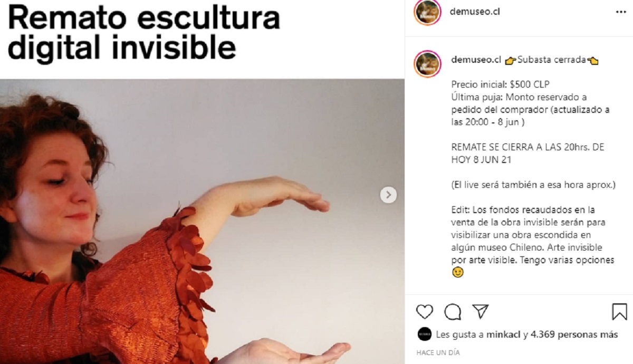Click the winking emoji in caption
This screenshot has width=633, height=364.
coord(458,272)
